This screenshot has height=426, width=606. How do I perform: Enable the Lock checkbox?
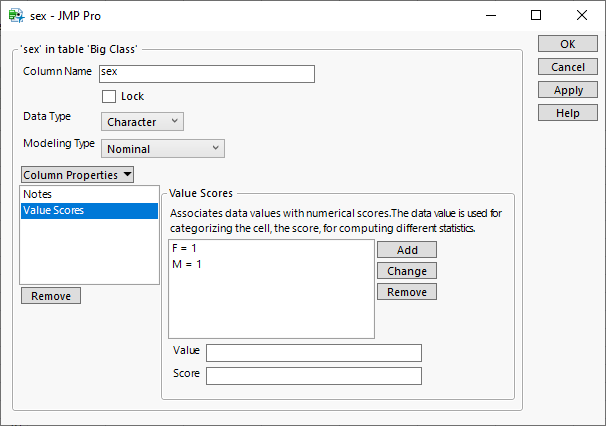point(110,96)
